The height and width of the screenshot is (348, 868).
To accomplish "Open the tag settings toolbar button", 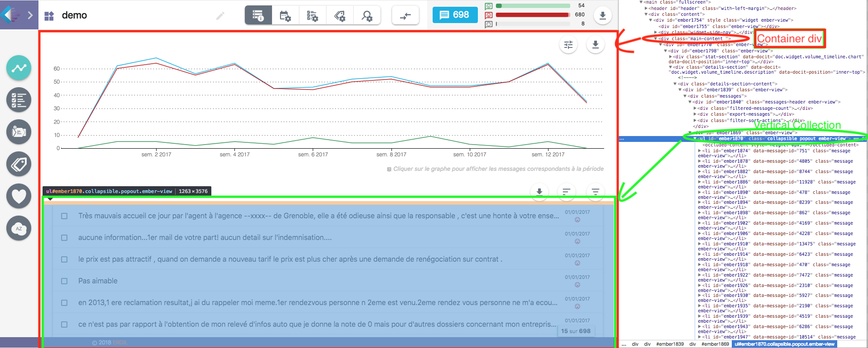I will (x=340, y=15).
